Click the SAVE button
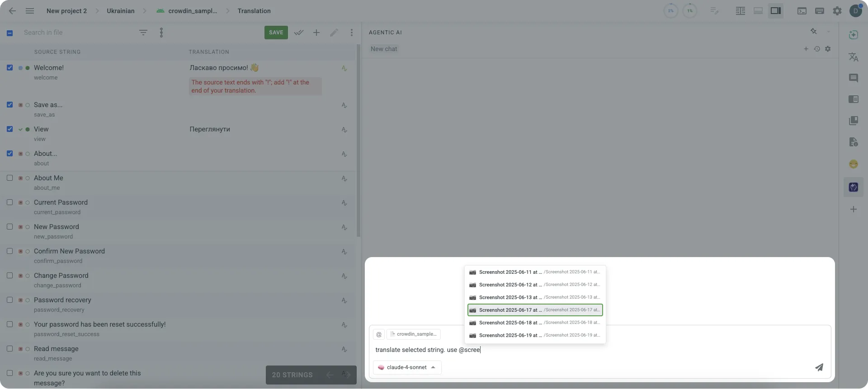The width and height of the screenshot is (868, 389). (276, 33)
